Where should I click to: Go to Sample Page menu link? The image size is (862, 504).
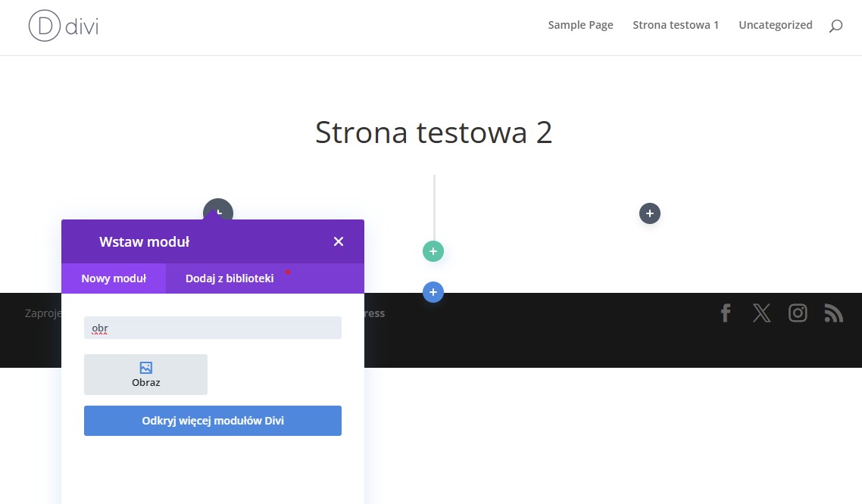(580, 25)
